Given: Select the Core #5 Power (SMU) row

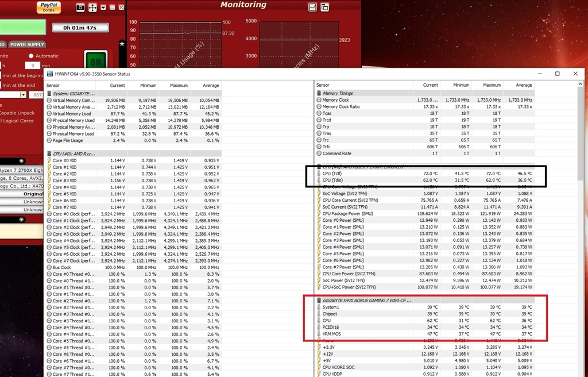Looking at the screenshot, I should tap(424, 254).
